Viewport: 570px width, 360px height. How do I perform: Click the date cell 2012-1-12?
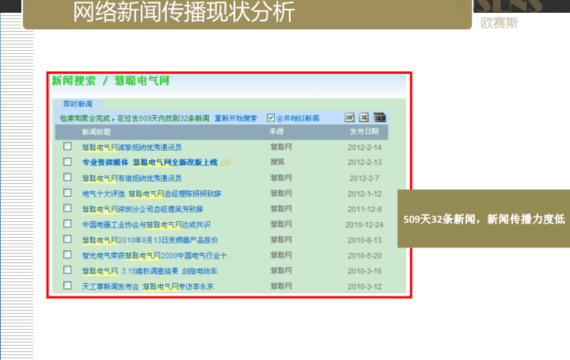(x=365, y=194)
